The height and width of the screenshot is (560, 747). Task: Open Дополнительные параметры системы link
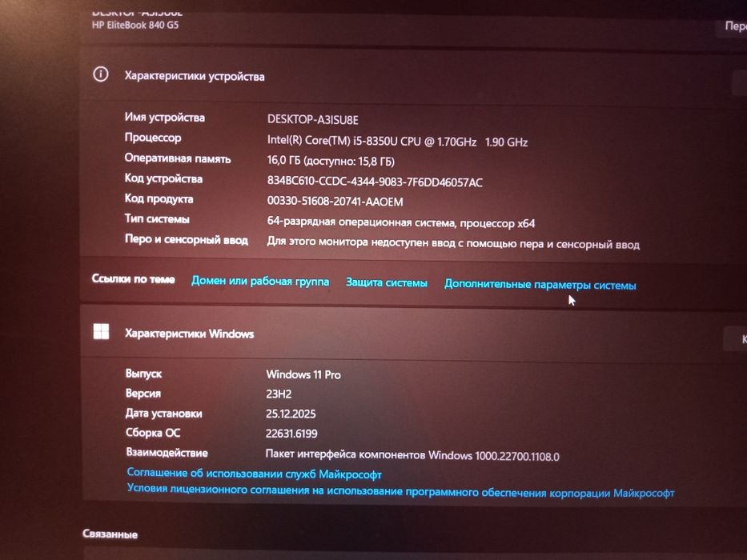click(540, 285)
